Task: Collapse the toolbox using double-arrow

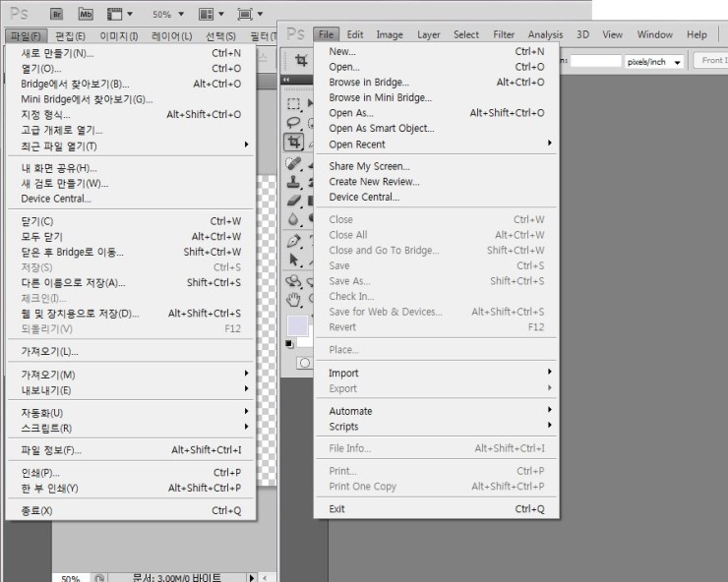Action: coord(286,80)
